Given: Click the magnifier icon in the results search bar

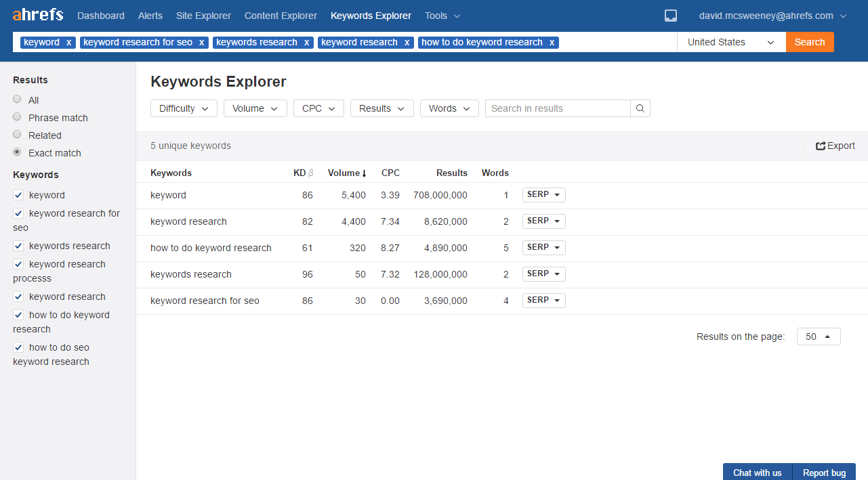Looking at the screenshot, I should coord(640,108).
